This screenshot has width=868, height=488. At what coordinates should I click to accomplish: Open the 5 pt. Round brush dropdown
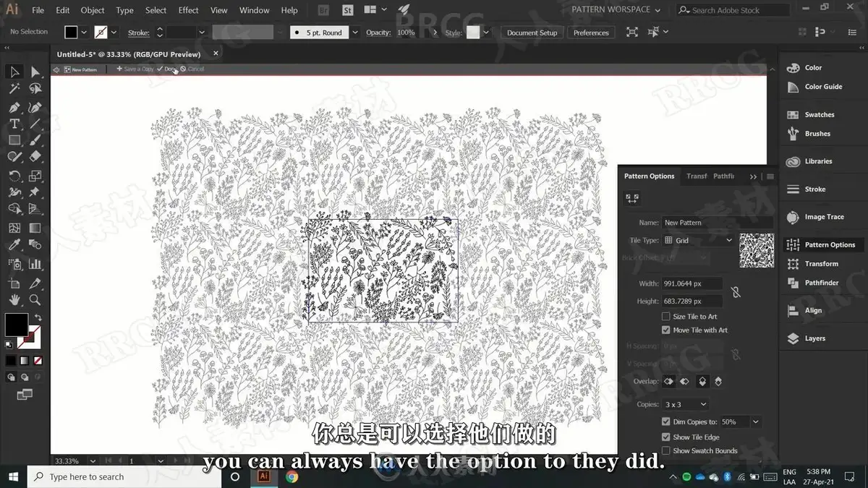pos(354,33)
